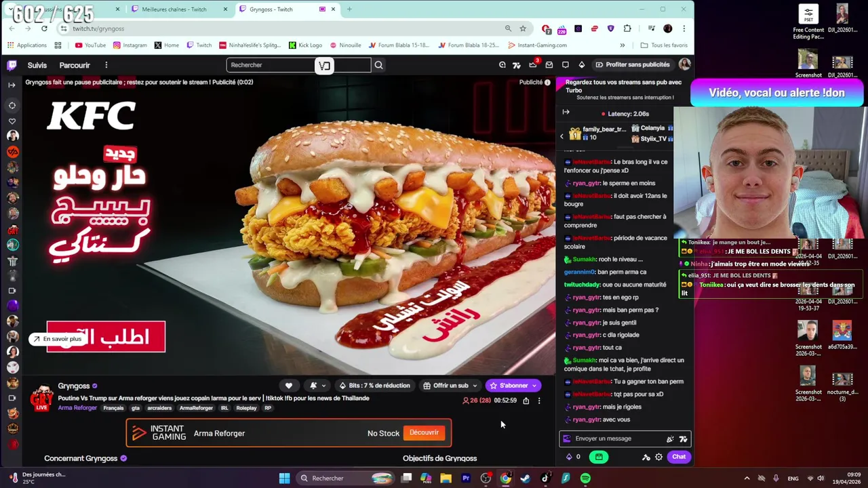Expand the left channels sidebar arrow
The height and width of the screenshot is (488, 868).
12,85
